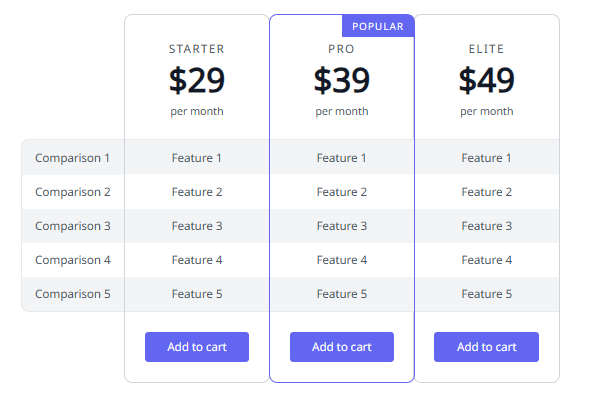
Task: Select the Comparison 1 row label
Action: (73, 158)
